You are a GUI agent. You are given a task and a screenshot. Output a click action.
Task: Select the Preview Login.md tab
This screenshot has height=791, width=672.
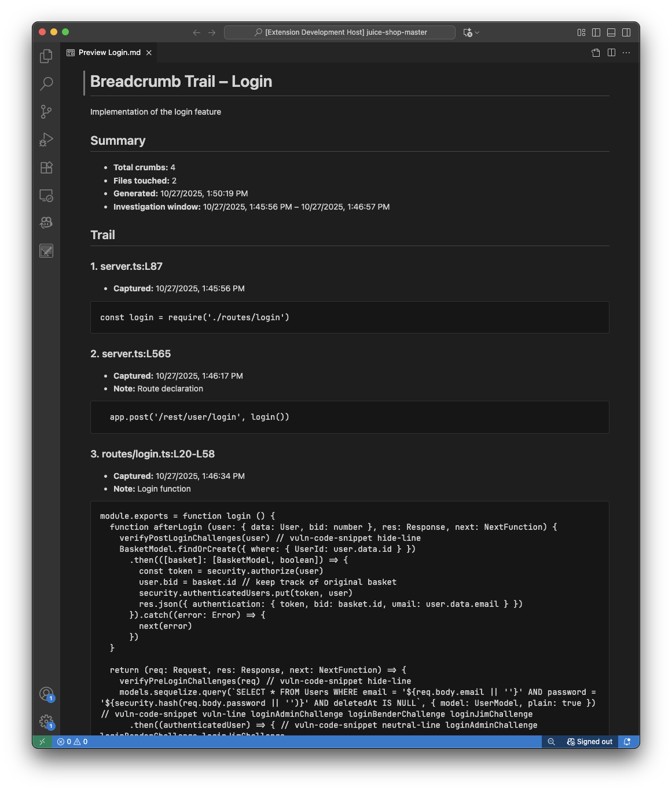(x=107, y=52)
